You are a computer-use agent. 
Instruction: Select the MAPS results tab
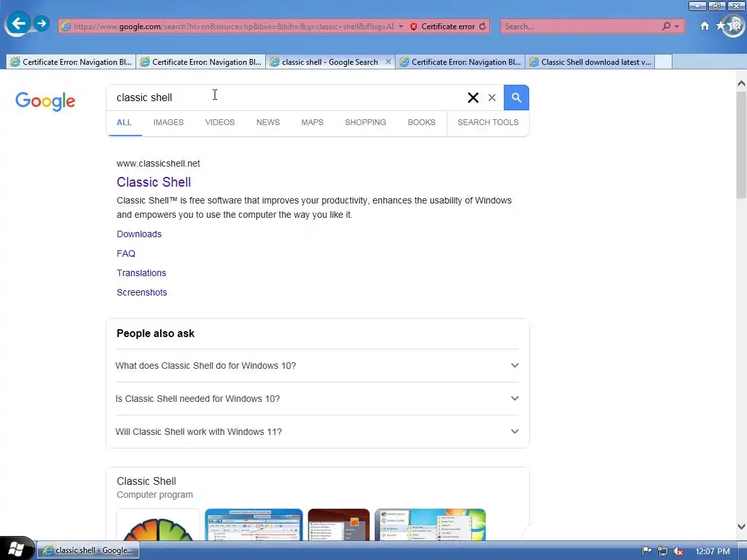coord(313,122)
